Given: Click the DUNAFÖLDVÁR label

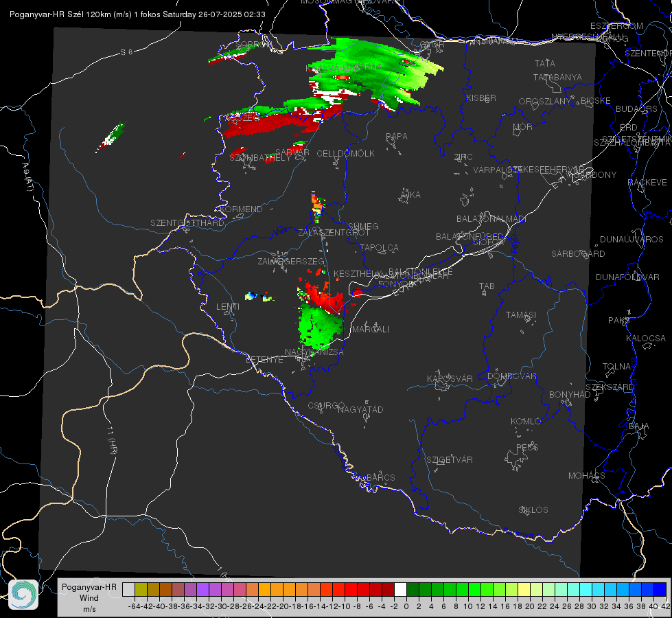Looking at the screenshot, I should 627,277.
